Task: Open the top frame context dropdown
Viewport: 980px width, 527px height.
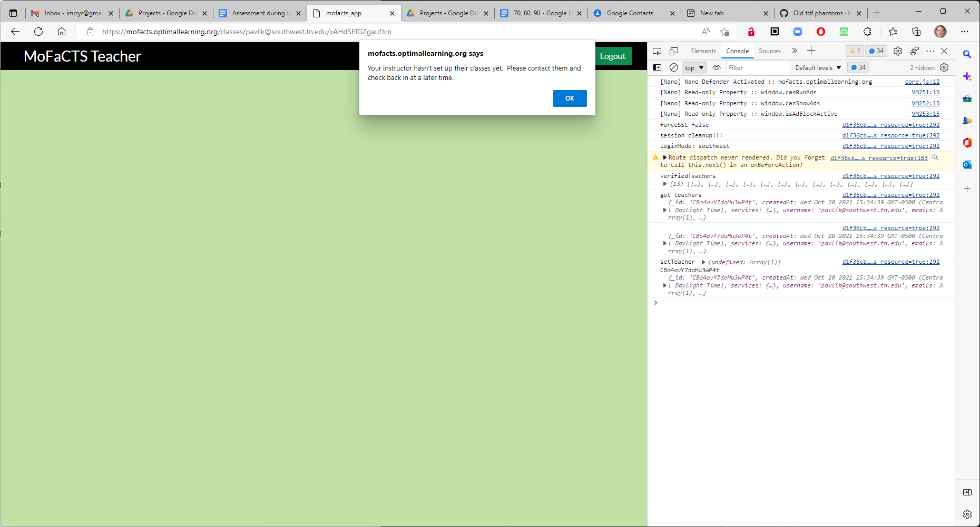Action: pyautogui.click(x=694, y=67)
